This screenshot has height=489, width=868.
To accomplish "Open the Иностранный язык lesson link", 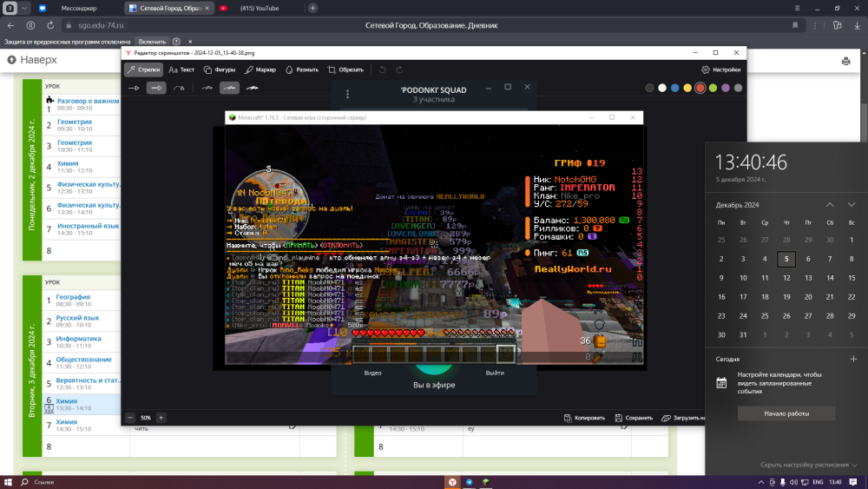I will tap(88, 226).
